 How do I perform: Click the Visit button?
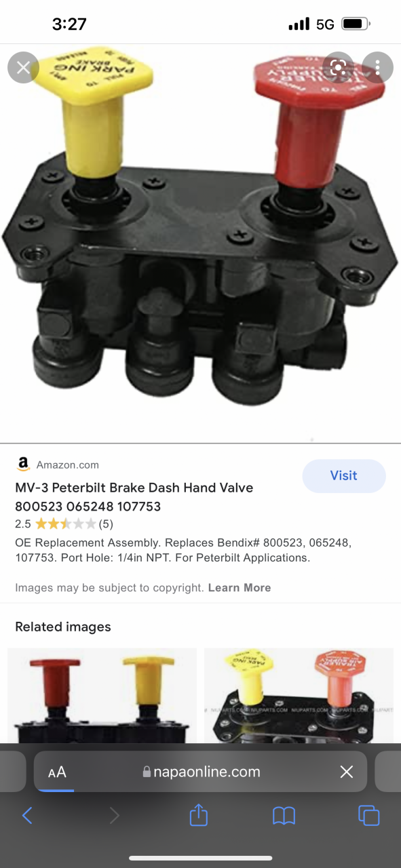tap(344, 476)
